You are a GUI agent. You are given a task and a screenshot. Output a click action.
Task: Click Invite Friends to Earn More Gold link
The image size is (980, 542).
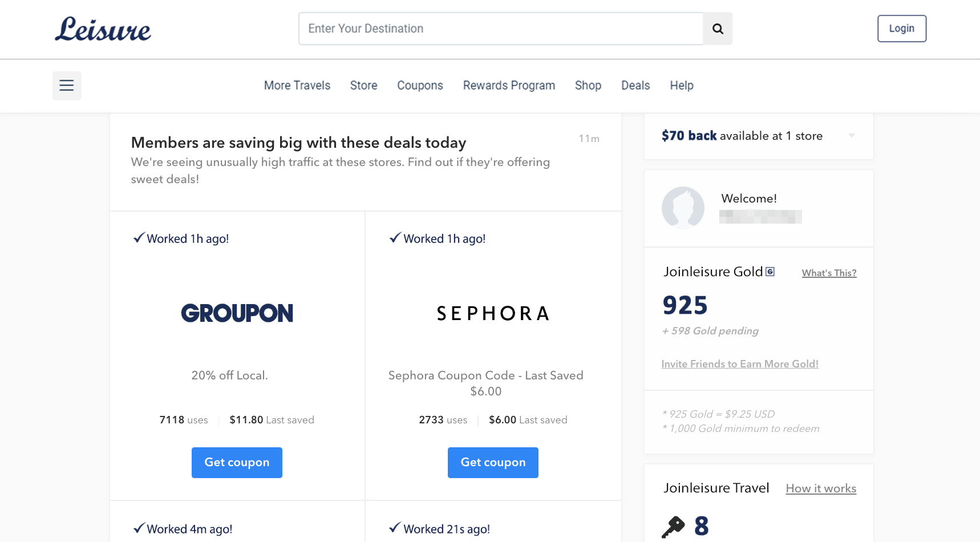click(740, 364)
